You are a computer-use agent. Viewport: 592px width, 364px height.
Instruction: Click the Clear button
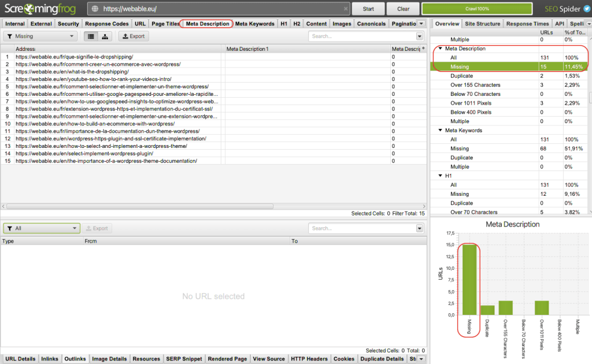click(x=403, y=9)
